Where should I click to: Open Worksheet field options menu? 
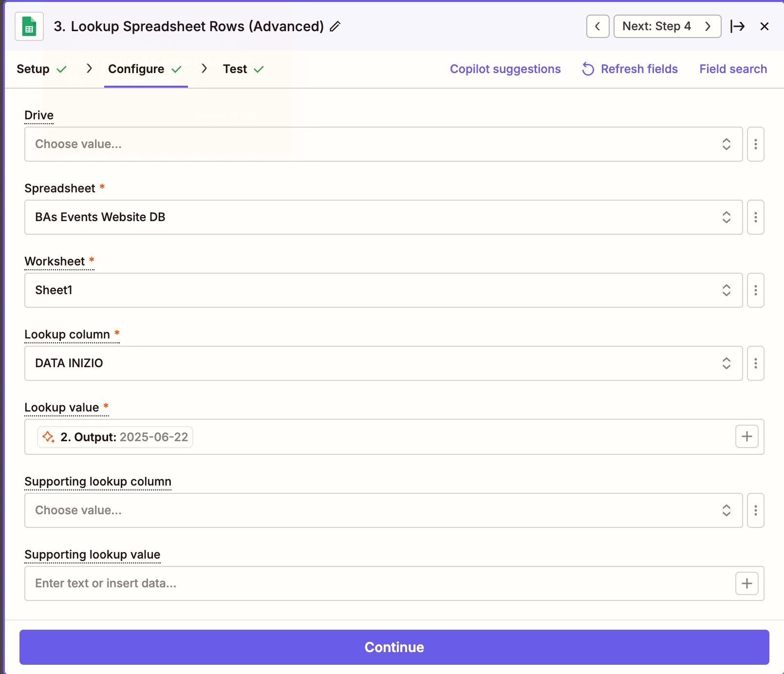point(755,290)
